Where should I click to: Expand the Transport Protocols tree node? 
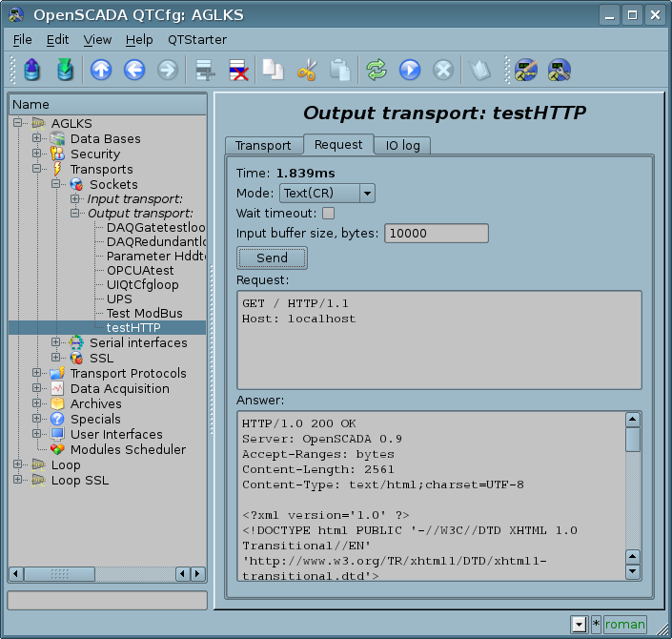[x=37, y=373]
